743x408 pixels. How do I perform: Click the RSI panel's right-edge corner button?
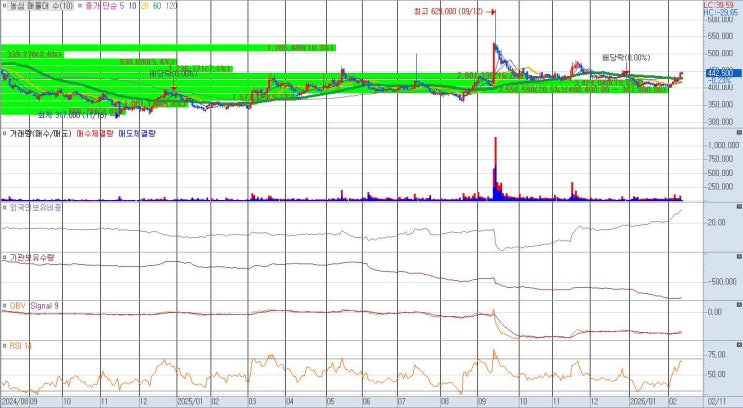click(x=739, y=345)
